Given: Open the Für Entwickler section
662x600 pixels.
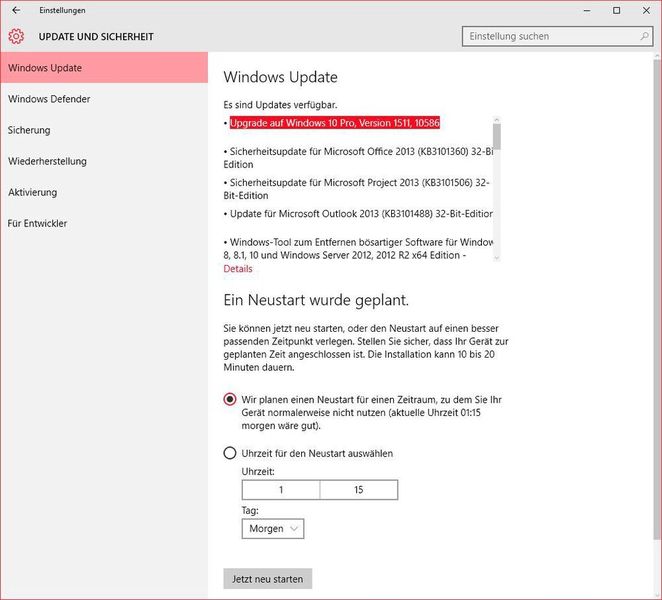Looking at the screenshot, I should point(104,223).
